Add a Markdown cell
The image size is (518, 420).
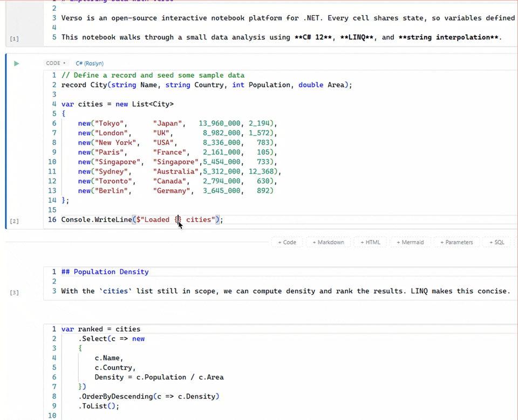[328, 242]
